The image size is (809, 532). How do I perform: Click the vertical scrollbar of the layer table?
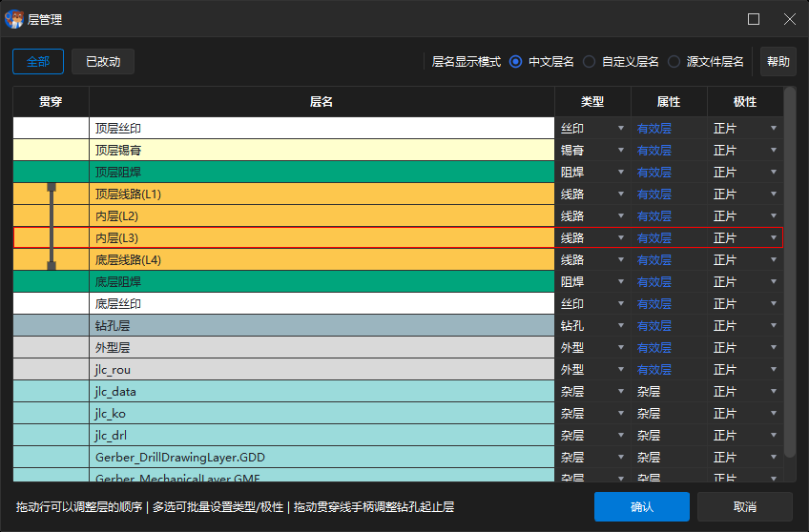coord(789,272)
